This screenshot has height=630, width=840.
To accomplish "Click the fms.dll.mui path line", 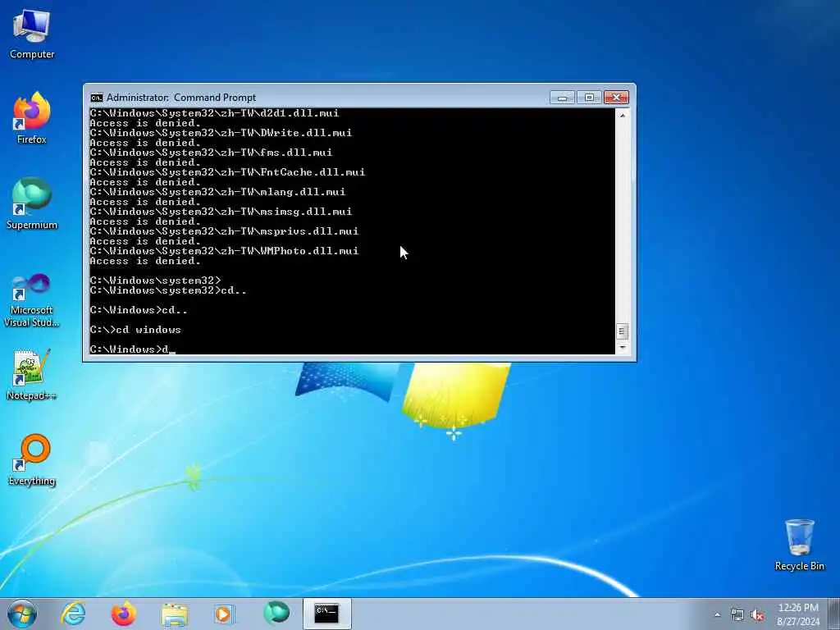I will click(x=211, y=153).
